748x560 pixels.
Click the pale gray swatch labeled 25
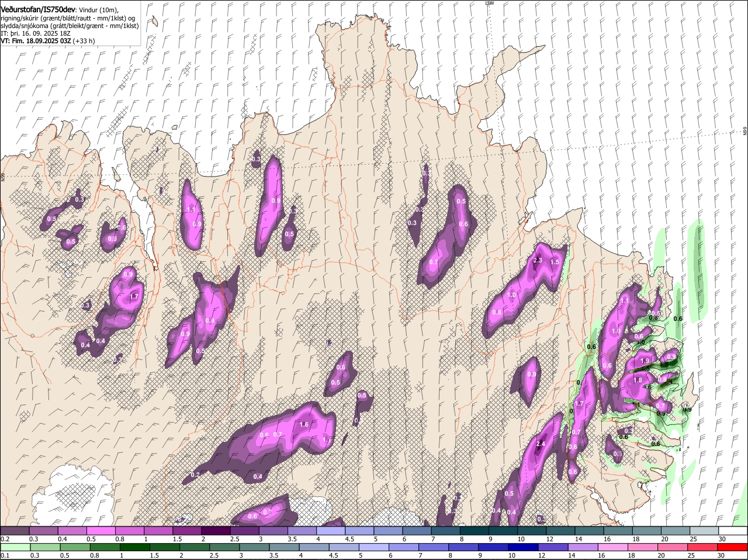tap(704, 531)
